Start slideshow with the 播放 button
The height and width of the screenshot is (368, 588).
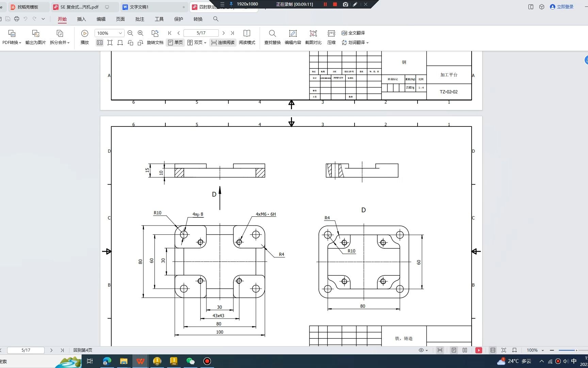(x=85, y=37)
